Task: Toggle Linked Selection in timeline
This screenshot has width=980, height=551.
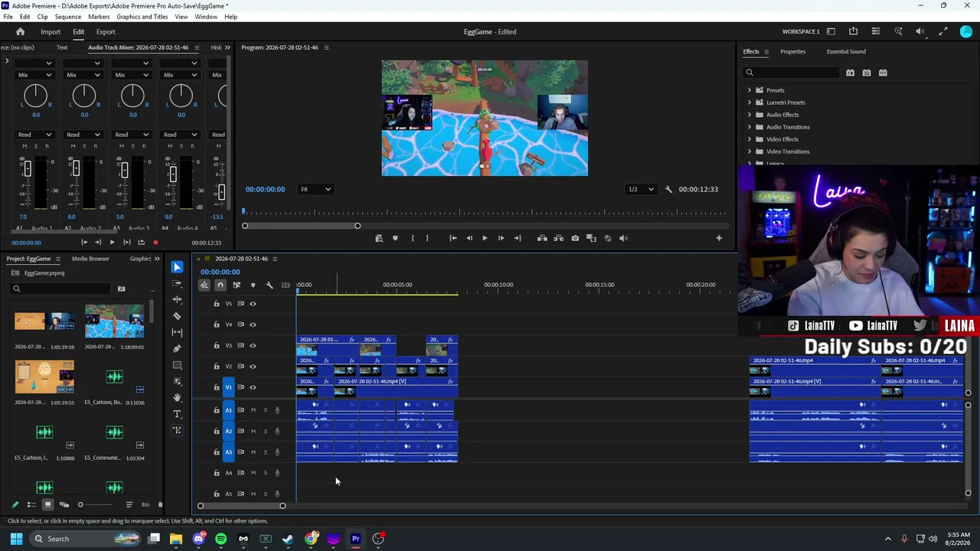Action: 237,285
